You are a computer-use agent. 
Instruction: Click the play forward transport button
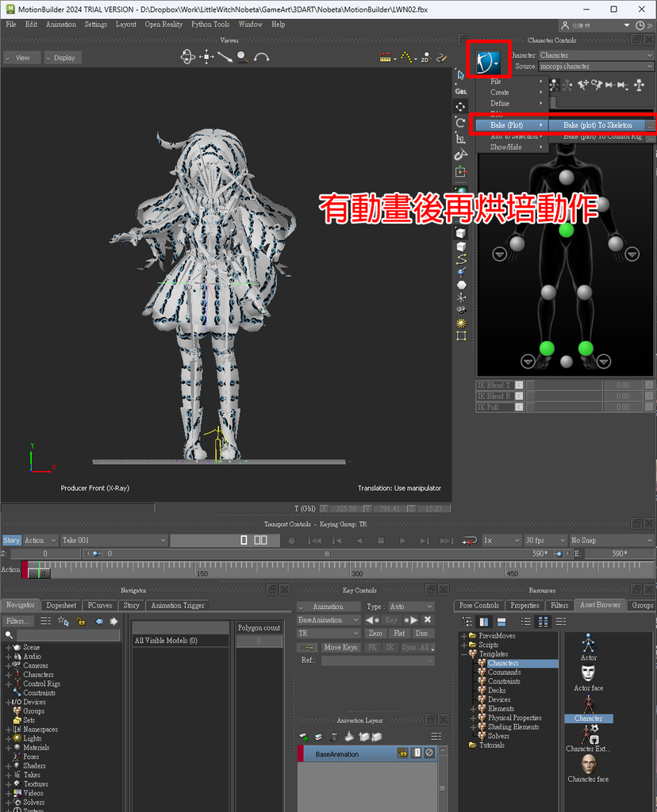click(x=402, y=541)
